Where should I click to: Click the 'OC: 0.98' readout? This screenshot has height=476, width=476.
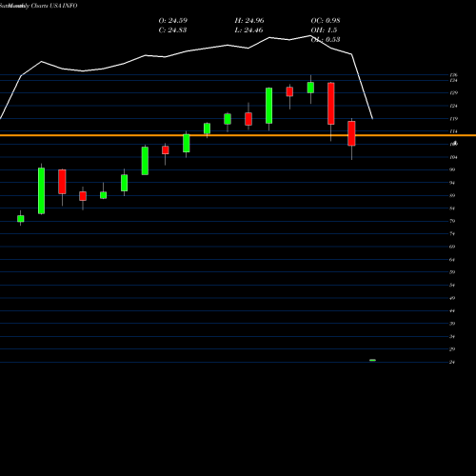coord(326,20)
